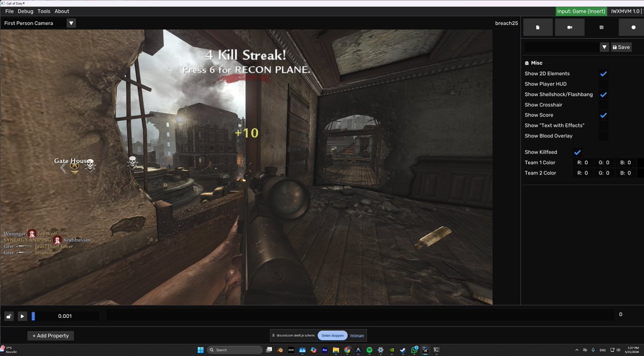
Task: Toggle Show Shellshock/Flashbang checkbox
Action: pyautogui.click(x=603, y=95)
